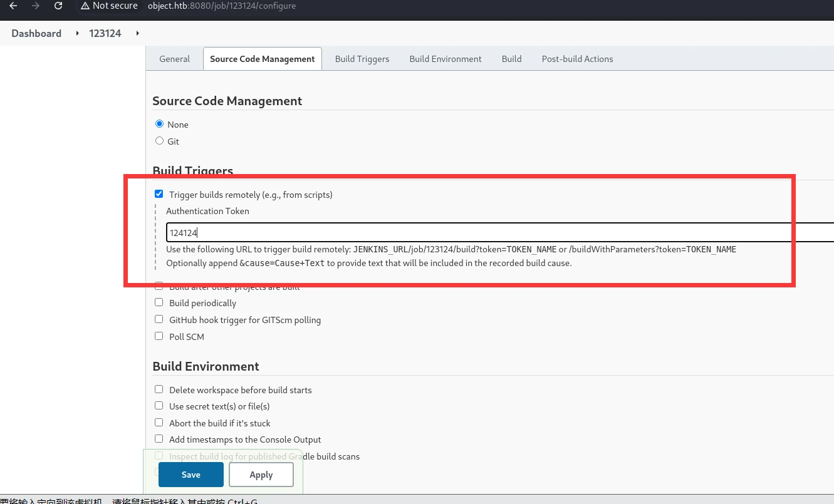Switch to the General tab
This screenshot has height=504, width=834.
click(174, 59)
